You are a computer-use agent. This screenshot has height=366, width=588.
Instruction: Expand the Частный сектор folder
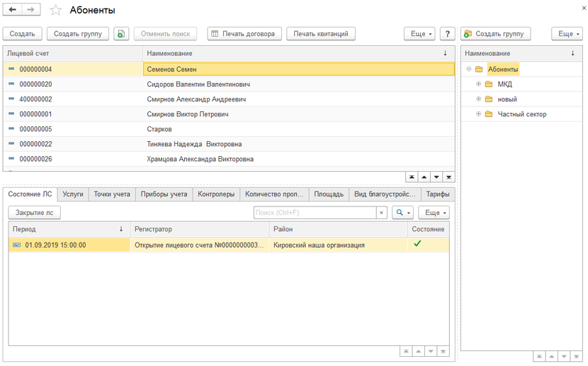tap(479, 114)
